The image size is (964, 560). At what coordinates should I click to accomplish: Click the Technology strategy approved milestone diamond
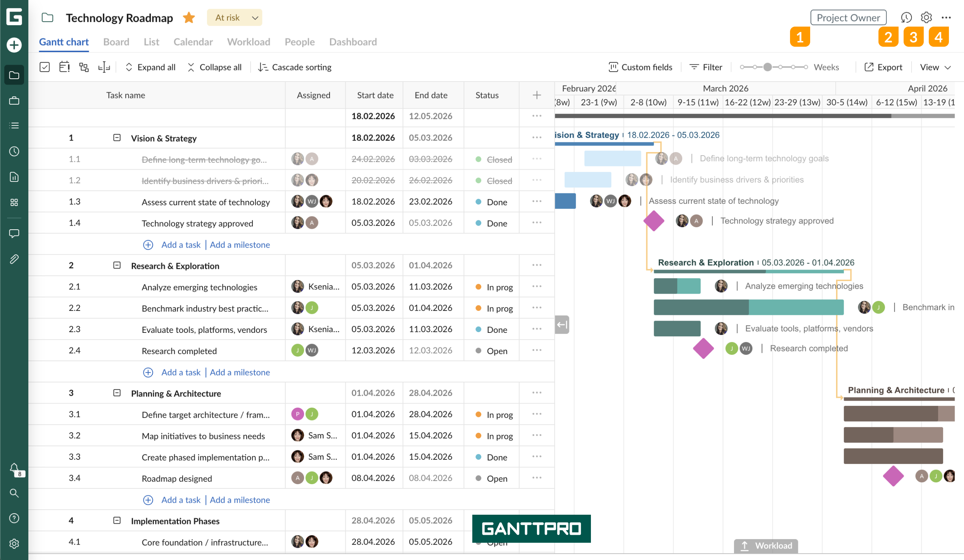[654, 221]
